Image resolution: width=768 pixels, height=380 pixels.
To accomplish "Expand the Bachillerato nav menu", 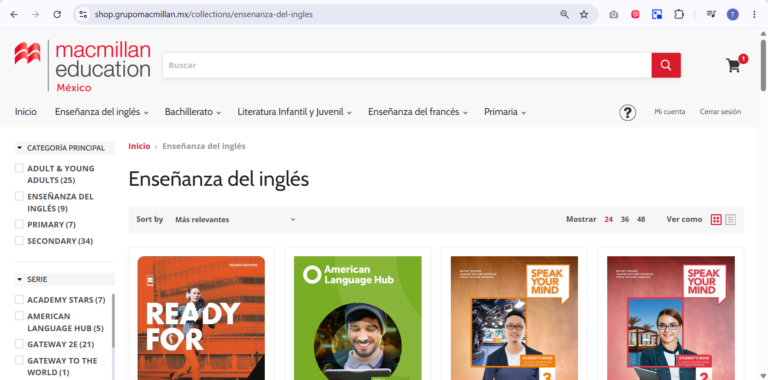I will pos(192,112).
